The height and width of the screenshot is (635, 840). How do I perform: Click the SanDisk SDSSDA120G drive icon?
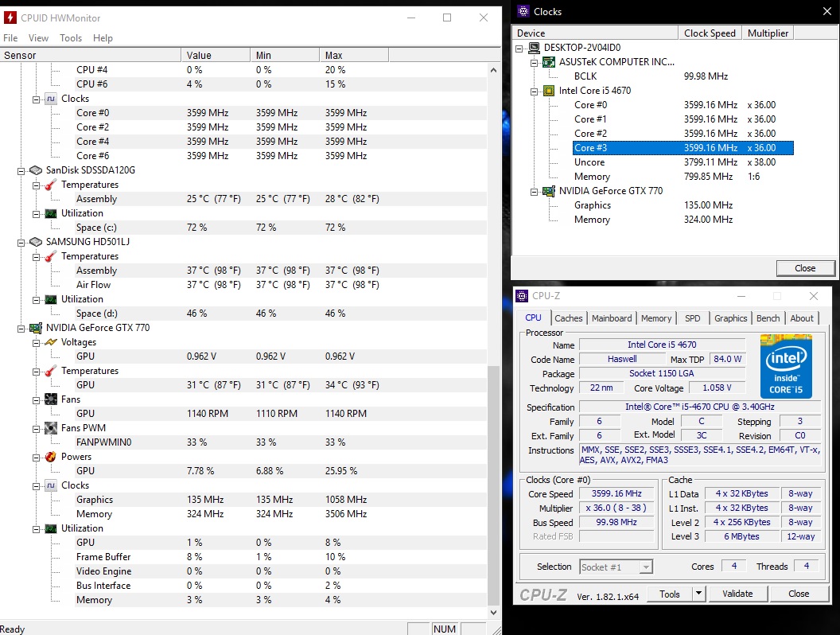(x=36, y=169)
